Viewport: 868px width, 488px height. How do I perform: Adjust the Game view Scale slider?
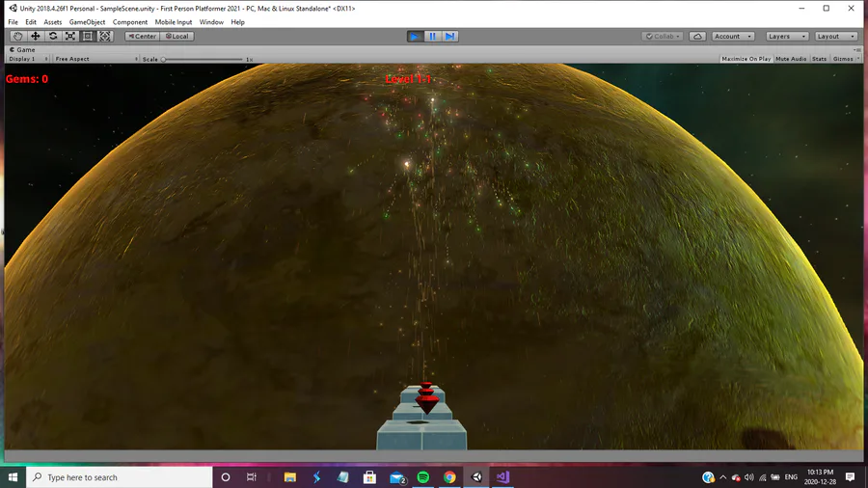(203, 59)
